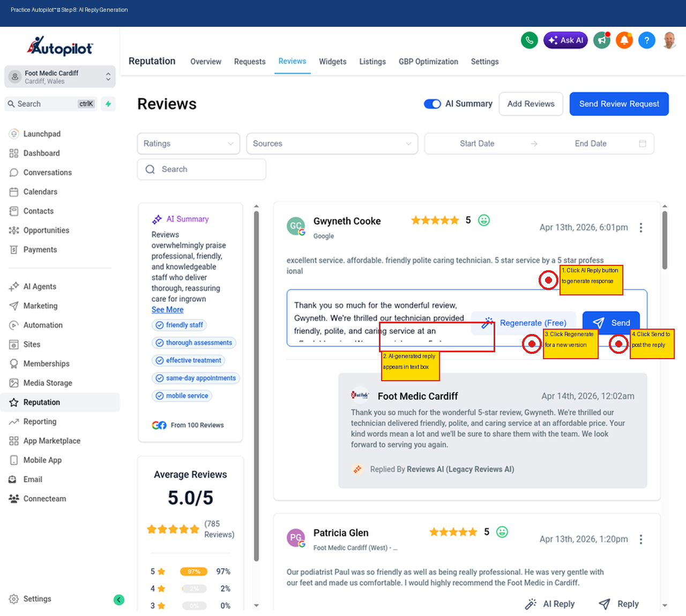Switch account using Foot Medic Cardiff selector
This screenshot has height=616, width=686.
(x=60, y=77)
